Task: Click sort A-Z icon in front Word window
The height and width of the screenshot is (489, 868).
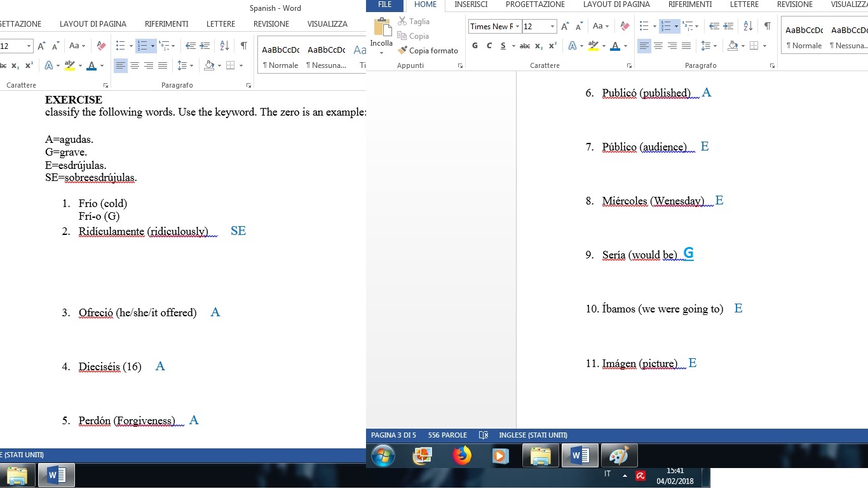Action: [x=748, y=27]
